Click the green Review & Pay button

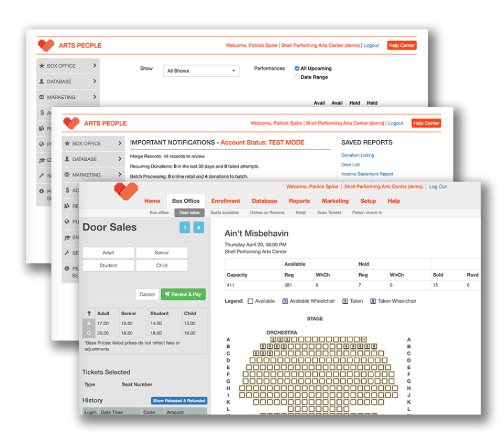click(183, 294)
